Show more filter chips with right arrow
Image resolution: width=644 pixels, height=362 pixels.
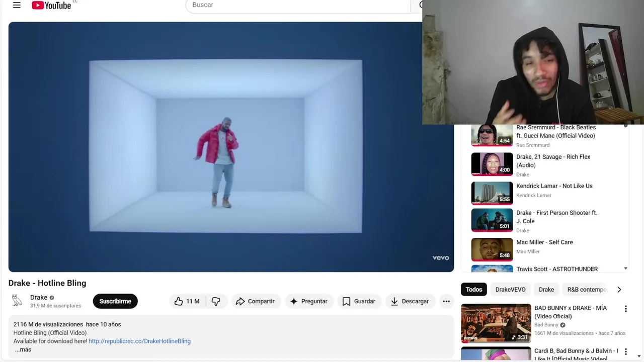point(619,290)
